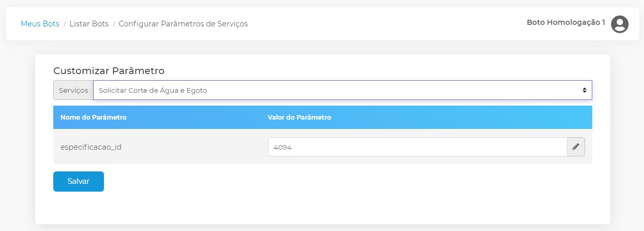Select the especificacao_id parameter name cell
Image resolution: width=644 pixels, height=231 pixels.
91,147
